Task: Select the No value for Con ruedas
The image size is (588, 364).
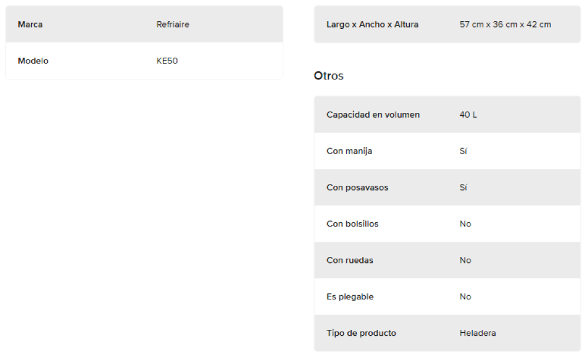Action: point(465,261)
